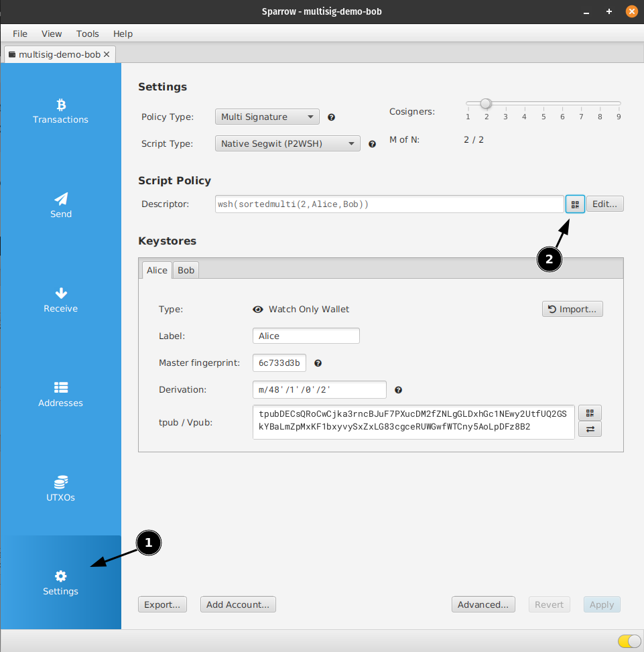Switch to the Bob keystore tab

[186, 270]
